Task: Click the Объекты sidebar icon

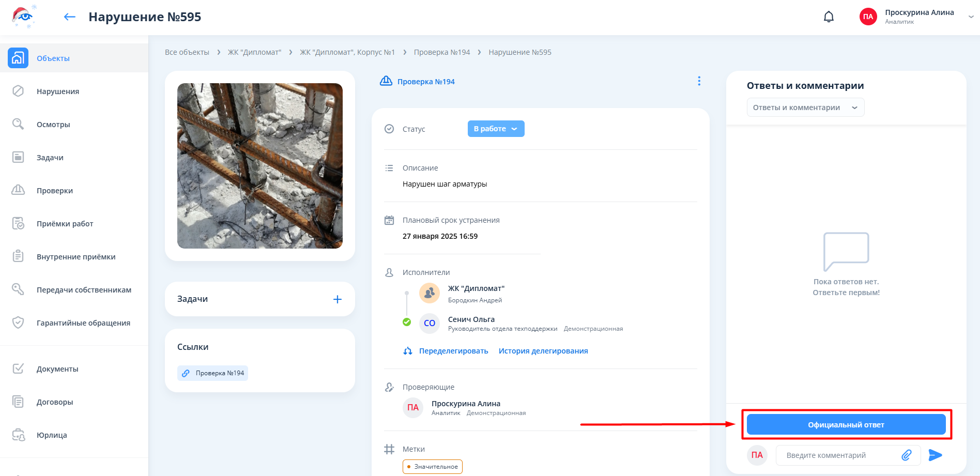Action: point(18,58)
